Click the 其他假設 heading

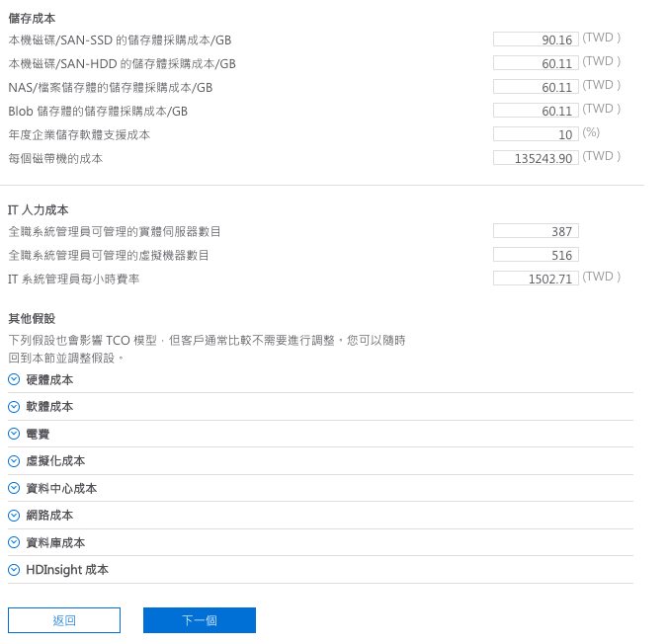click(x=32, y=318)
